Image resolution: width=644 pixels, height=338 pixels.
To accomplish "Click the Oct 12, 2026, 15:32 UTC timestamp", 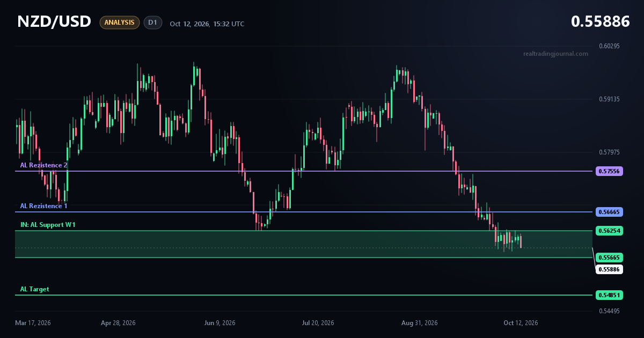I will [207, 24].
